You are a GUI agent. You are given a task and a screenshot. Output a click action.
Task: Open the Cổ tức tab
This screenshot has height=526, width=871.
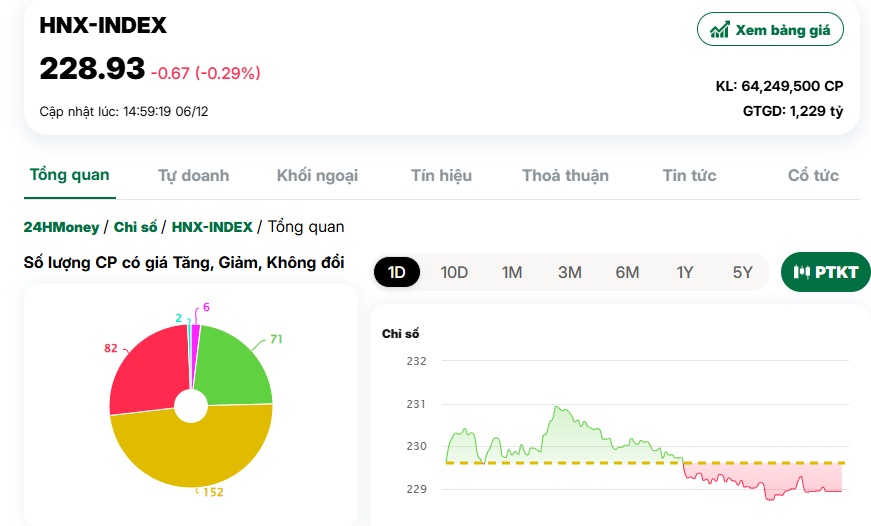tap(813, 176)
